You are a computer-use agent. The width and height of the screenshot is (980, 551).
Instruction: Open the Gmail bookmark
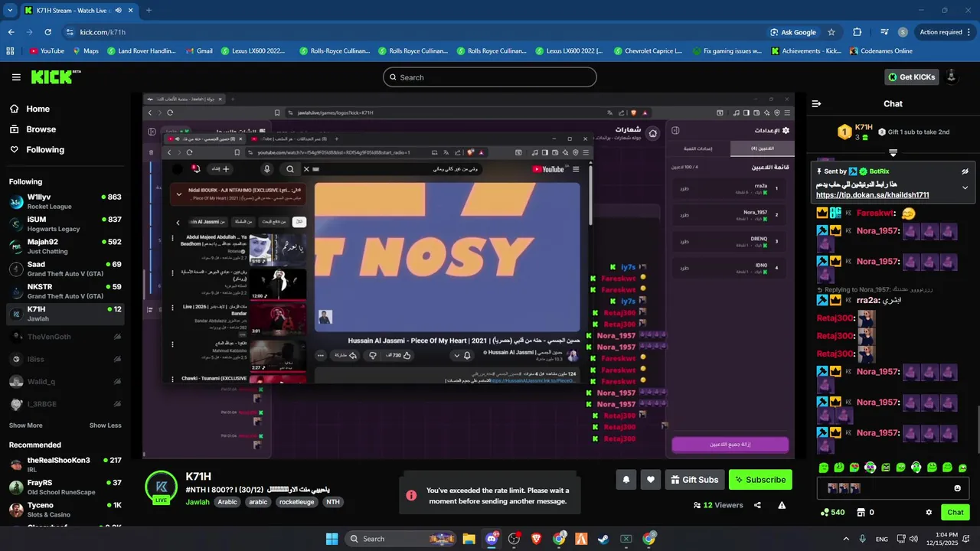198,51
